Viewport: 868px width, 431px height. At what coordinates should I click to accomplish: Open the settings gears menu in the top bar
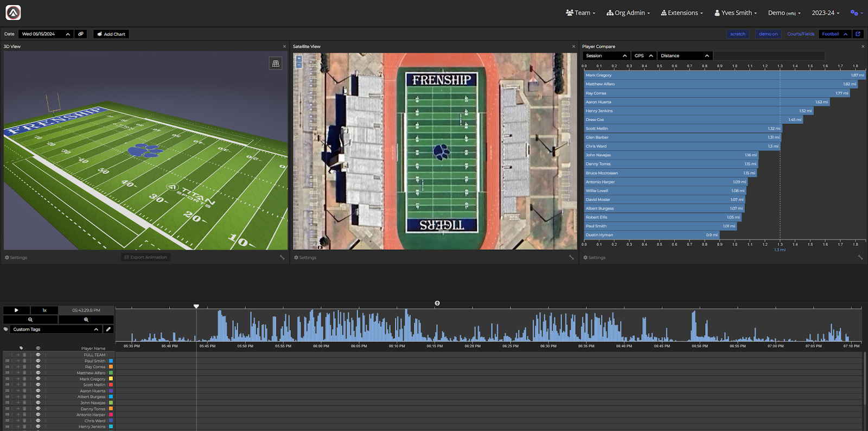(x=856, y=13)
